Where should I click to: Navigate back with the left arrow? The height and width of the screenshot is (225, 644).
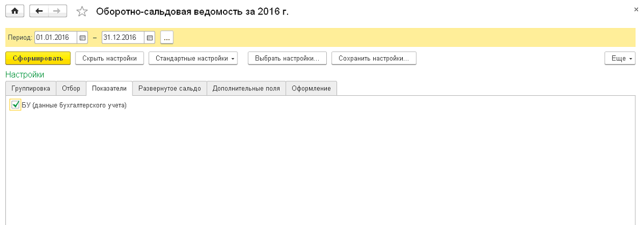coord(39,11)
